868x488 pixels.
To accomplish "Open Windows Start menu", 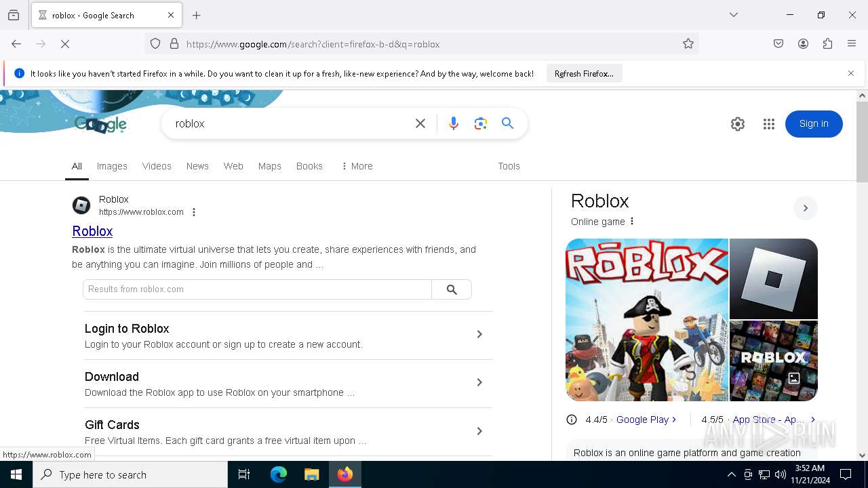I will (x=16, y=474).
